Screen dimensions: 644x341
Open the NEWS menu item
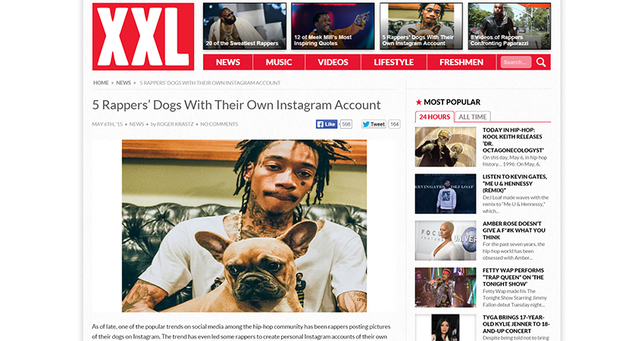click(x=228, y=62)
